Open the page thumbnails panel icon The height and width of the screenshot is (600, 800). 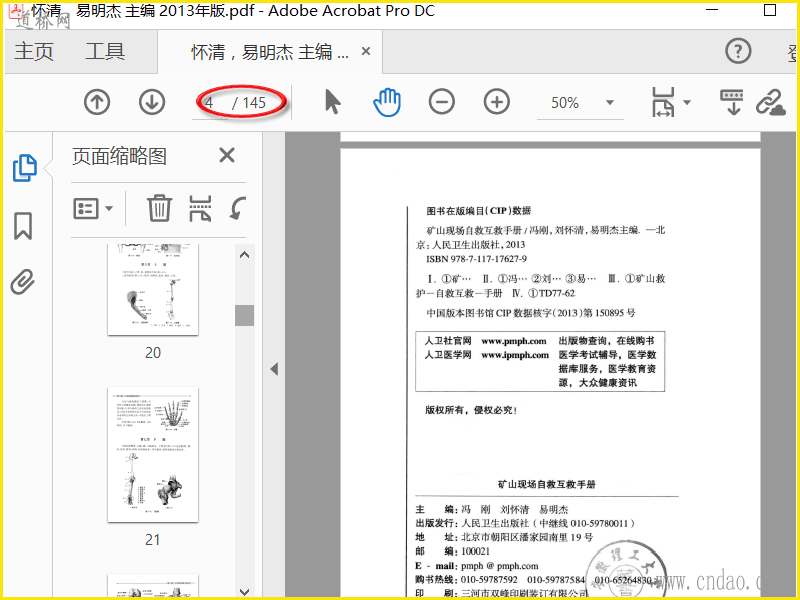(x=24, y=167)
